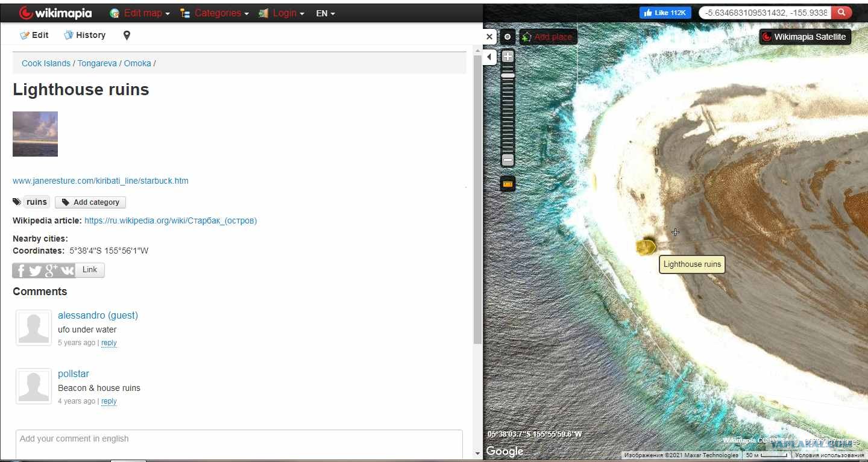
Task: Reply to pollstar's comment
Action: 109,401
